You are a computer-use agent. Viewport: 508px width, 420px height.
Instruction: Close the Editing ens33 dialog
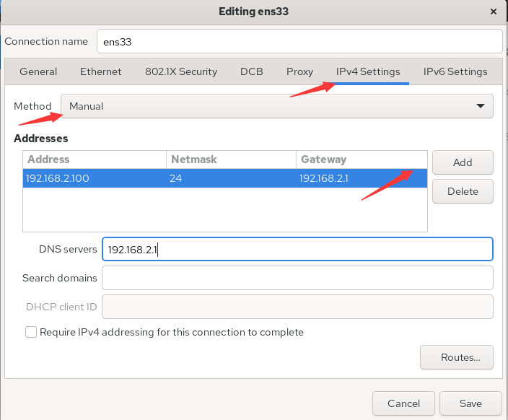point(493,12)
